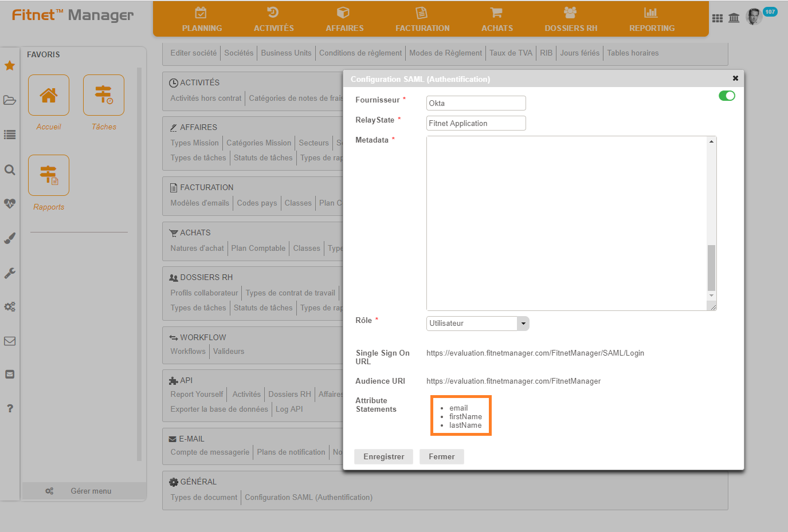Screen dimensions: 788x532
Task: Open the paintbrush icon in sidebar
Action: coord(10,238)
